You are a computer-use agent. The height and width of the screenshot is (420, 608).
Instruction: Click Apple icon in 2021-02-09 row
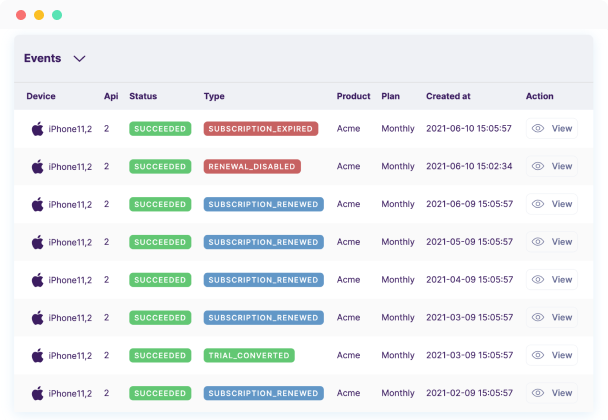click(38, 393)
